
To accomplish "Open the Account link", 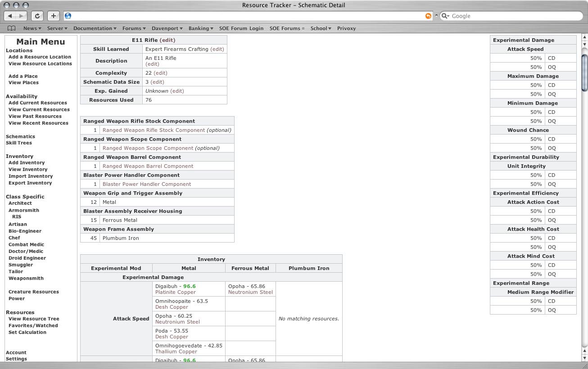I will 16,353.
